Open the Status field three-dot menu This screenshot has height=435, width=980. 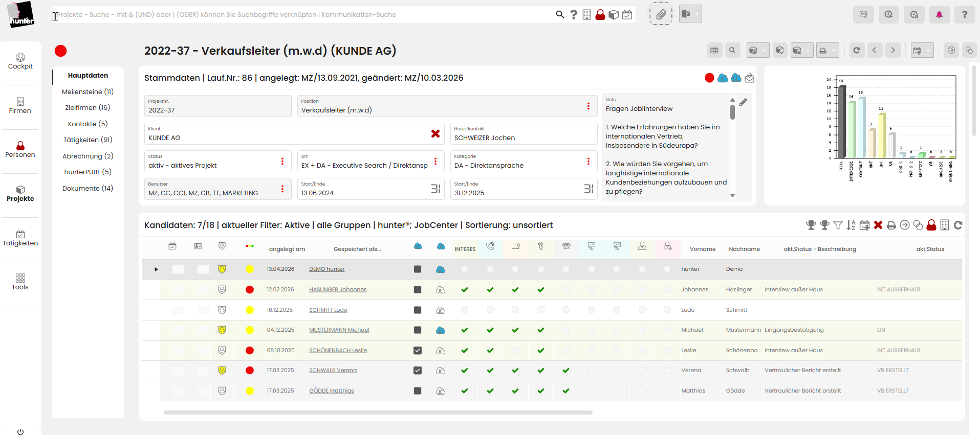tap(282, 162)
